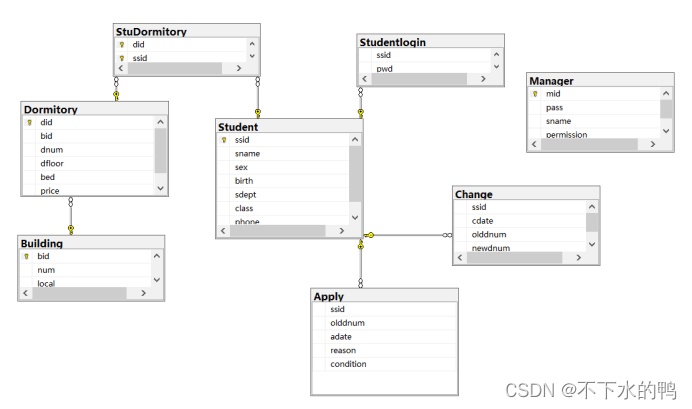
Task: Select the dnum column in Dormitory
Action: point(88,150)
